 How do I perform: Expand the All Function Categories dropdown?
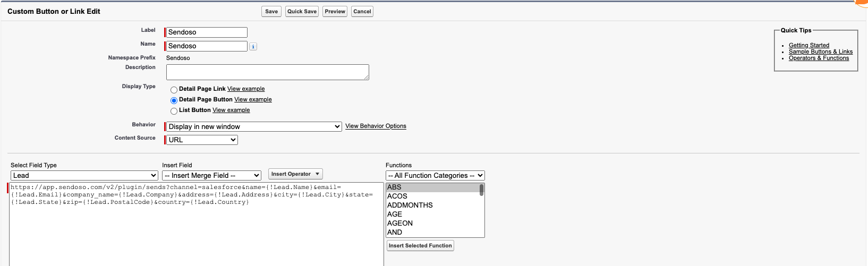[435, 175]
